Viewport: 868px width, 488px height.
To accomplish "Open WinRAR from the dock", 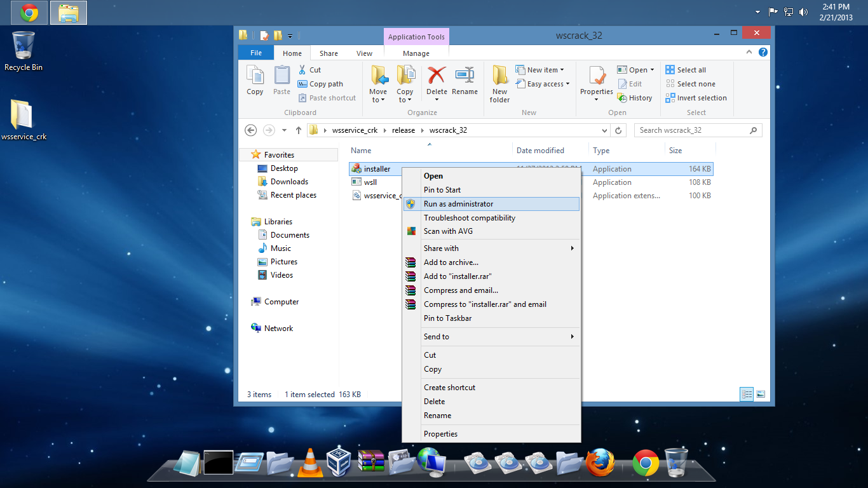I will point(370,463).
